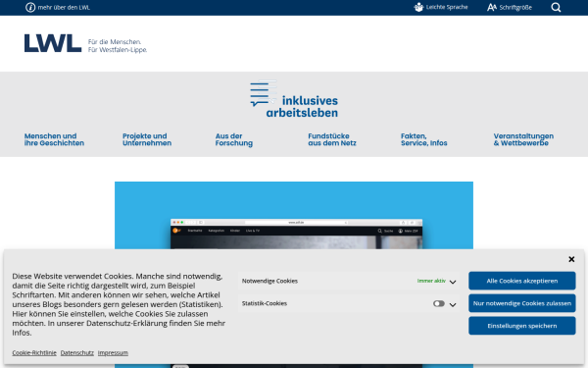The width and height of the screenshot is (588, 368).
Task: Click 'Für die Menschen. Für Westfalen-Lippe.' tagline
Action: pos(118,46)
